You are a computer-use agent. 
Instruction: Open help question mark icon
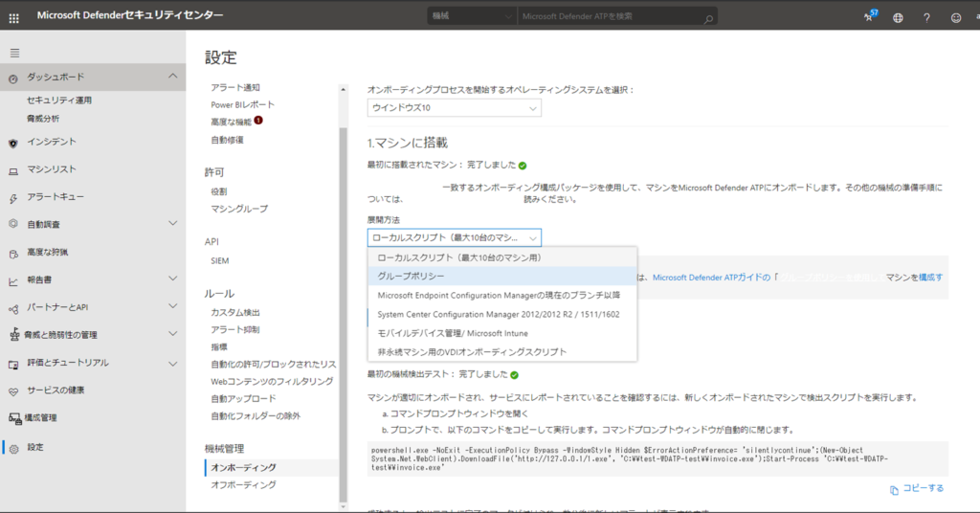coord(926,18)
